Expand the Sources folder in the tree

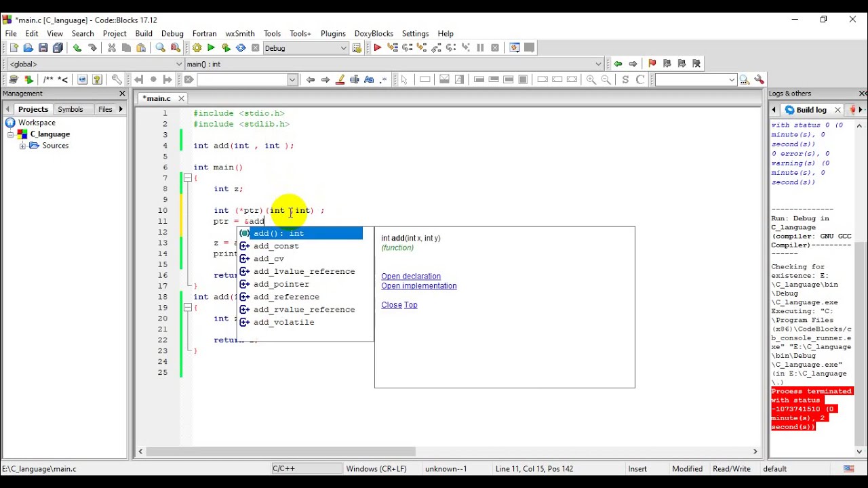(22, 146)
